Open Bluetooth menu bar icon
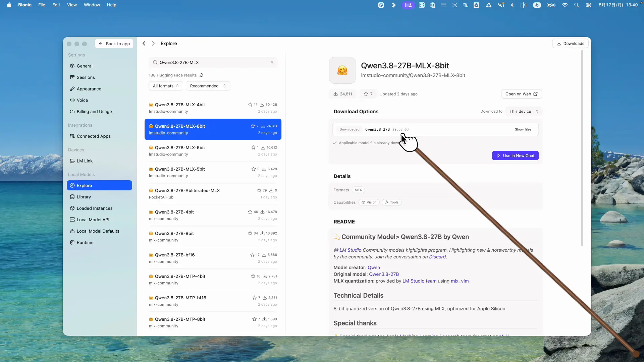The width and height of the screenshot is (644, 362). tap(512, 5)
